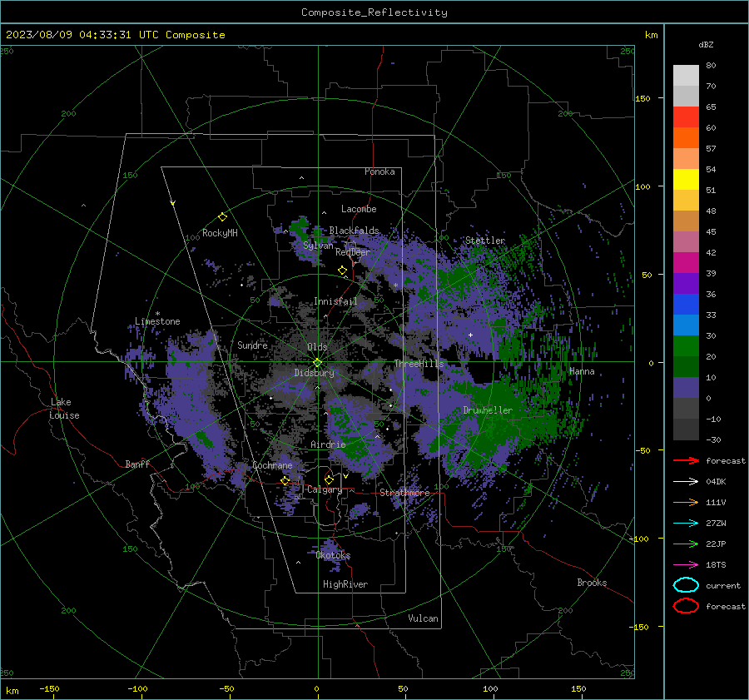Click the 27ZW legend text
749x700 pixels.
tap(716, 524)
